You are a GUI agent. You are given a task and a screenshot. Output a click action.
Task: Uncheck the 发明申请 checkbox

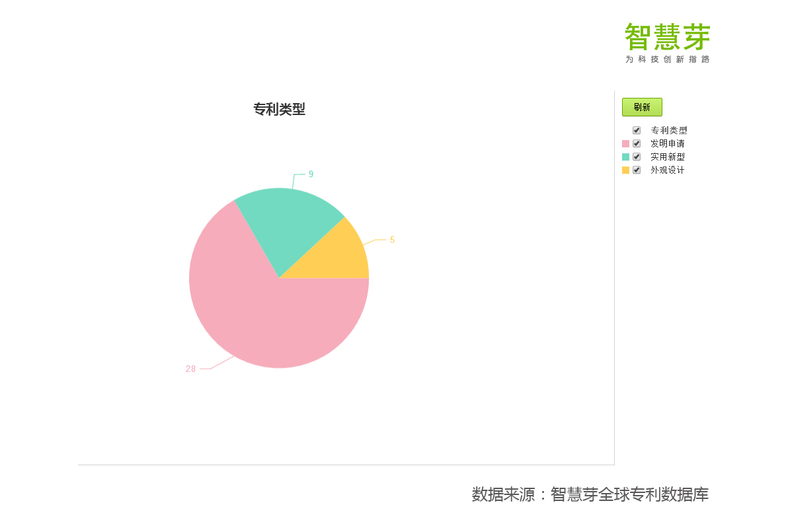[x=637, y=143]
